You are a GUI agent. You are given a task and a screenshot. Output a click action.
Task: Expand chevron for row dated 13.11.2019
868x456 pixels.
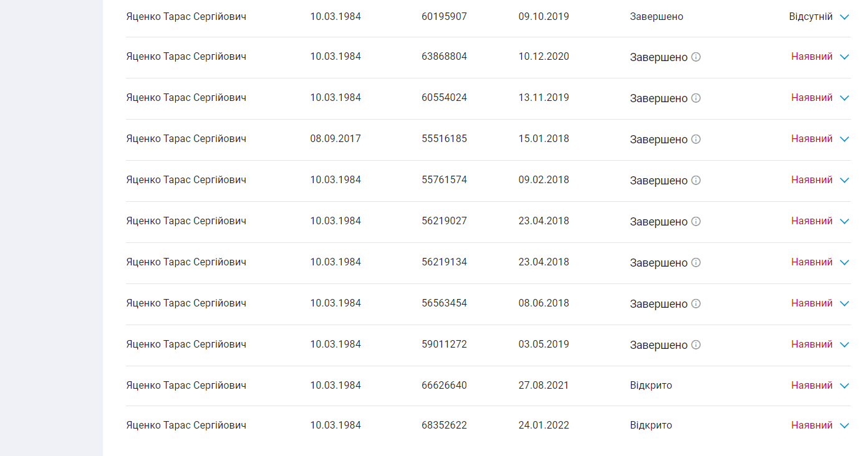coord(844,98)
